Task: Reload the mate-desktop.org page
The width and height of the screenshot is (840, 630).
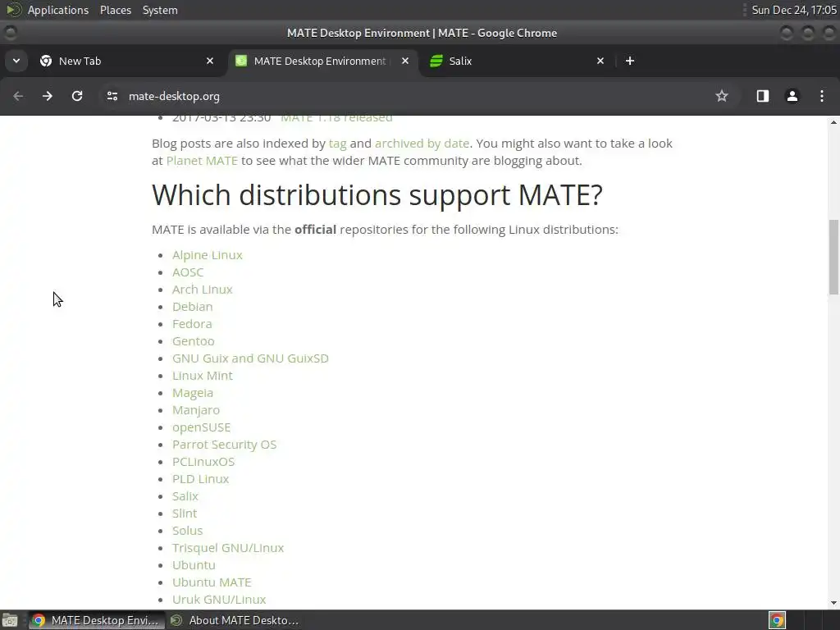Action: pyautogui.click(x=77, y=96)
